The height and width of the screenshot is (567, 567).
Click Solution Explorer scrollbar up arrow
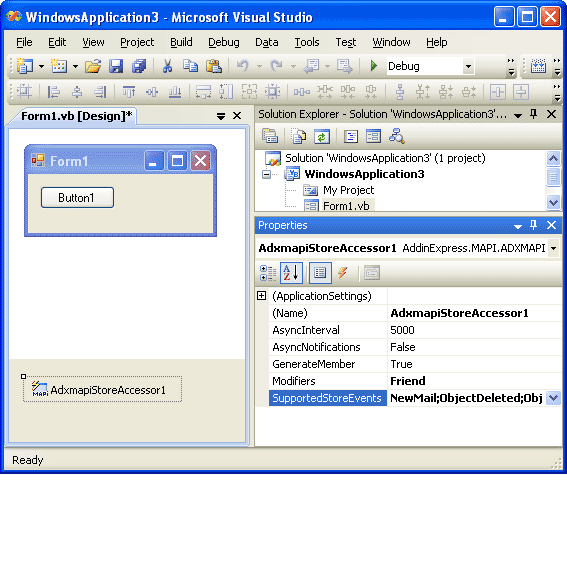[x=554, y=158]
